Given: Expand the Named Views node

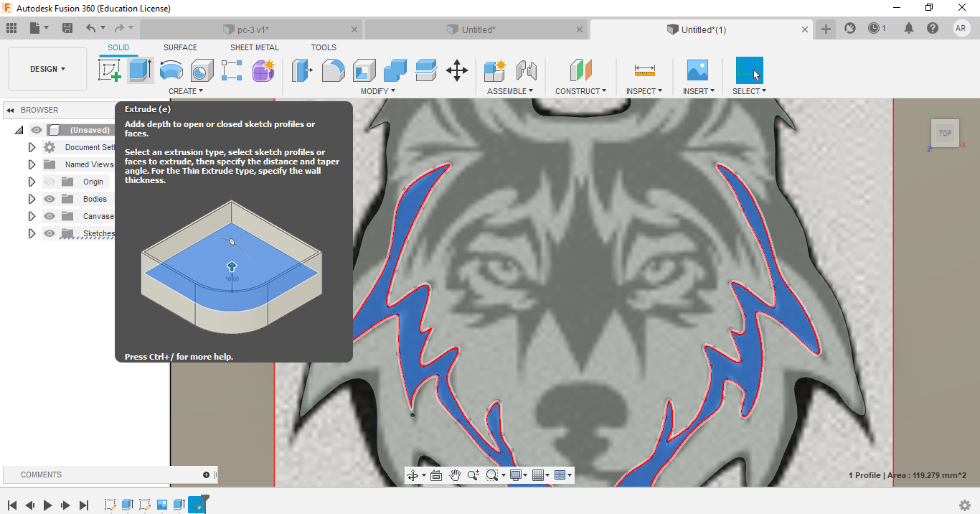Looking at the screenshot, I should pos(32,164).
